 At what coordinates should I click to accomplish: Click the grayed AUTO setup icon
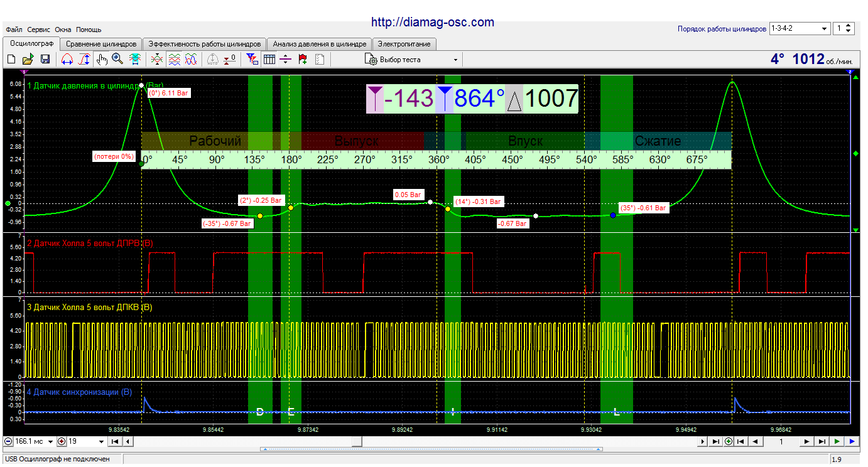click(212, 60)
